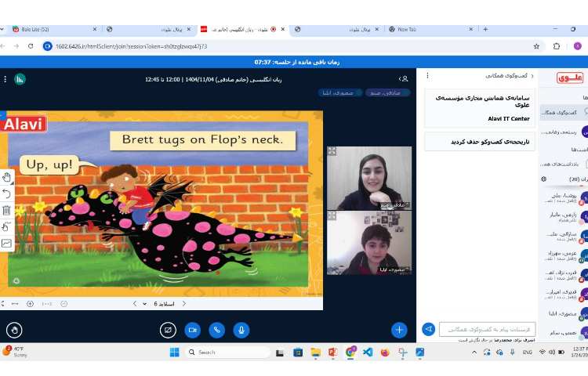Click the teacher's webcam thumbnail

[369, 178]
